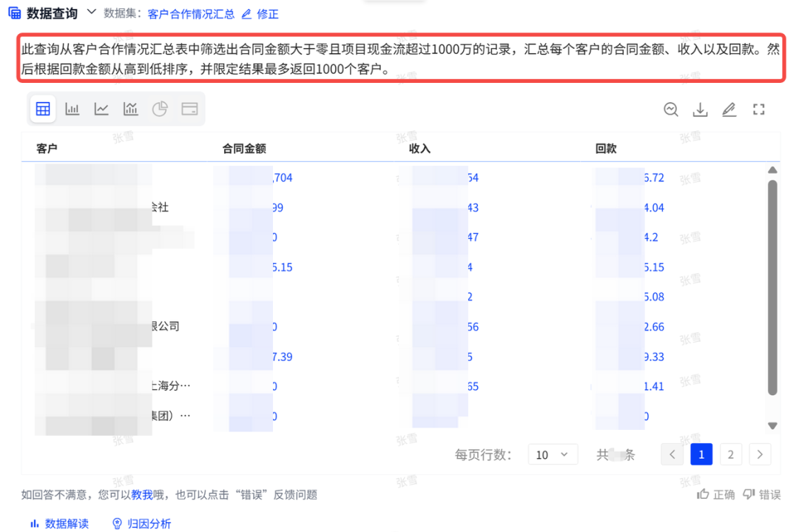Screen dimensions: 799x532
Task: Click the next page arrow
Action: 760,454
